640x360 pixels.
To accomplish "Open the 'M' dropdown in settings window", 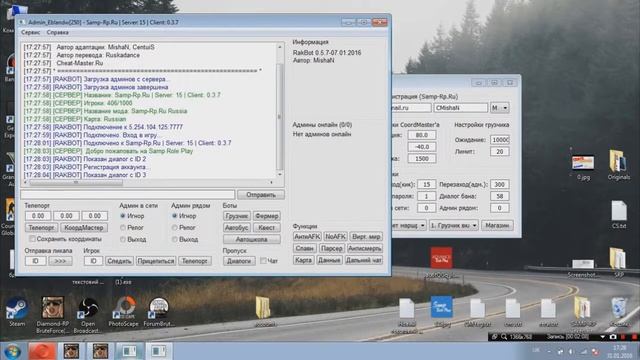I will pyautogui.click(x=500, y=108).
